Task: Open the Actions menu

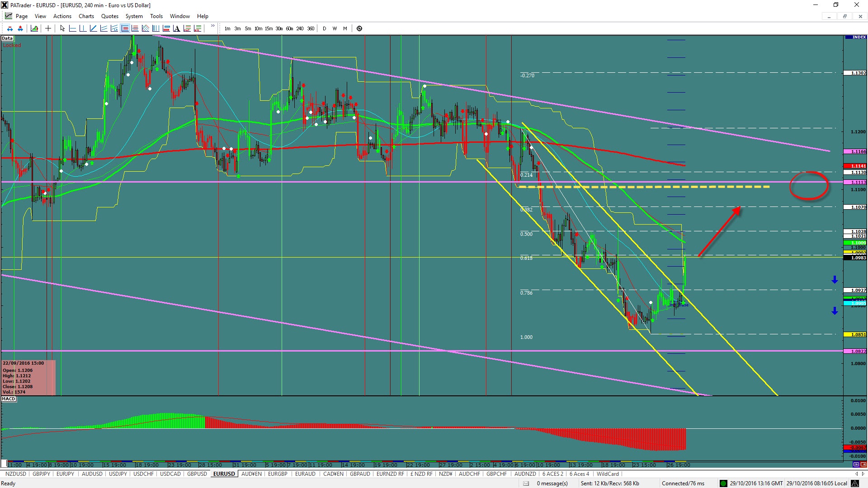Action: point(62,16)
